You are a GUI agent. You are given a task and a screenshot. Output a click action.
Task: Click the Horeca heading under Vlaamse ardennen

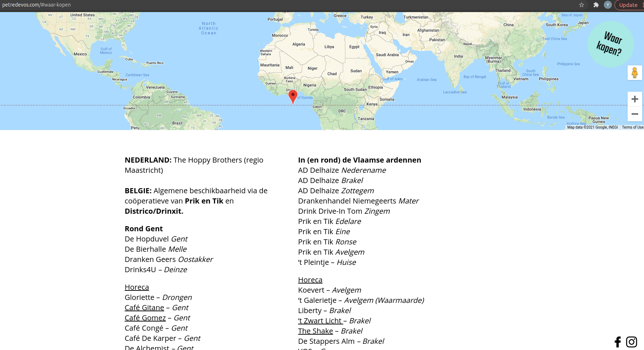pos(310,280)
